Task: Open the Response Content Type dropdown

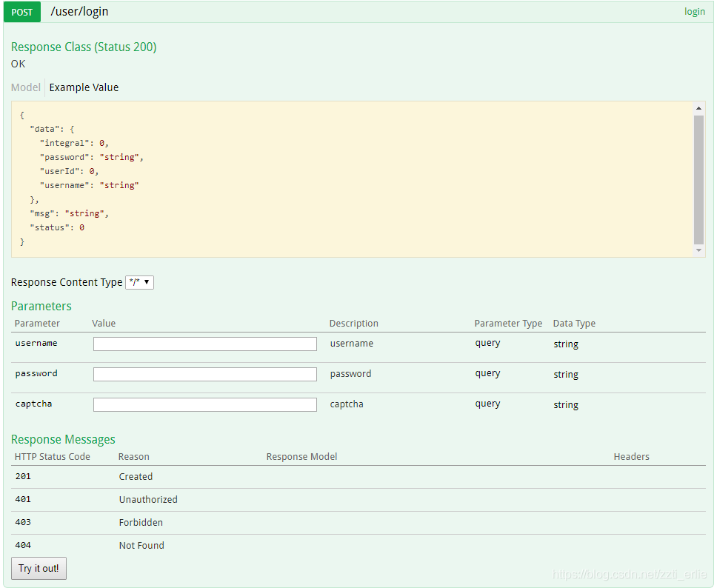Action: [x=139, y=282]
